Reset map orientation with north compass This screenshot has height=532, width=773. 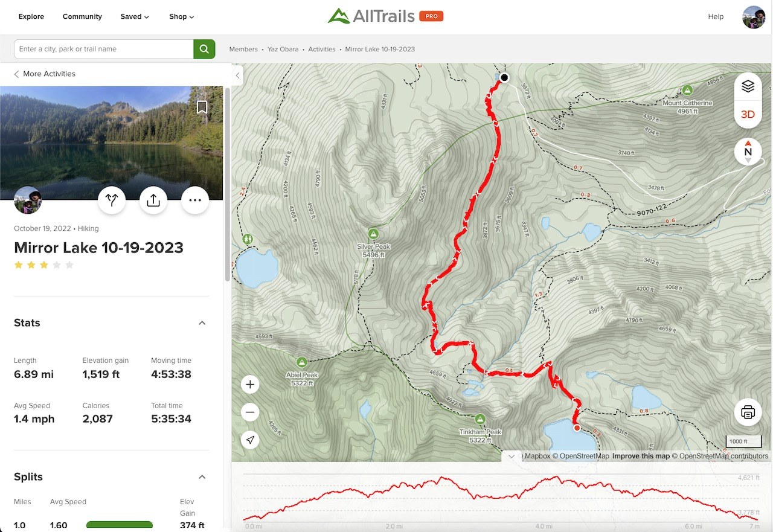[748, 152]
